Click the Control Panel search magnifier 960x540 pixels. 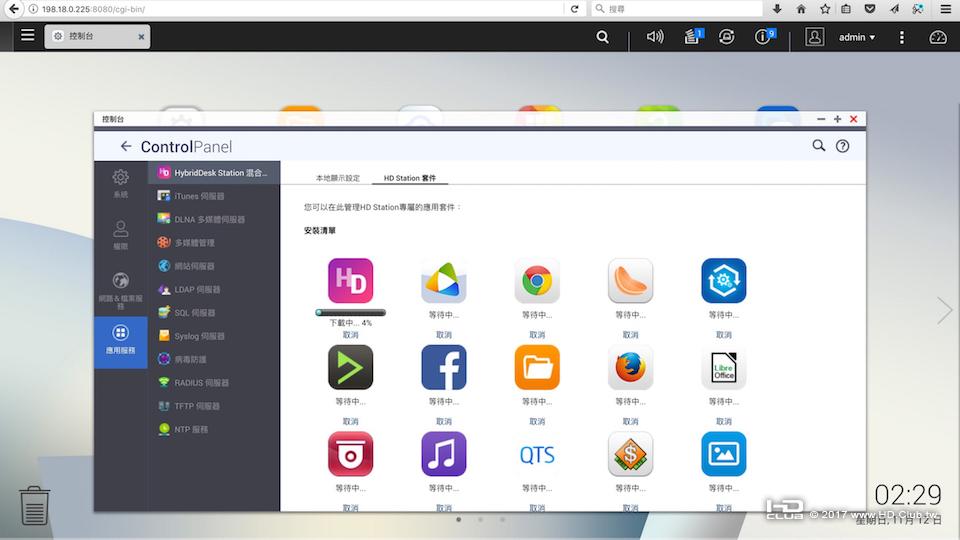pyautogui.click(x=819, y=146)
